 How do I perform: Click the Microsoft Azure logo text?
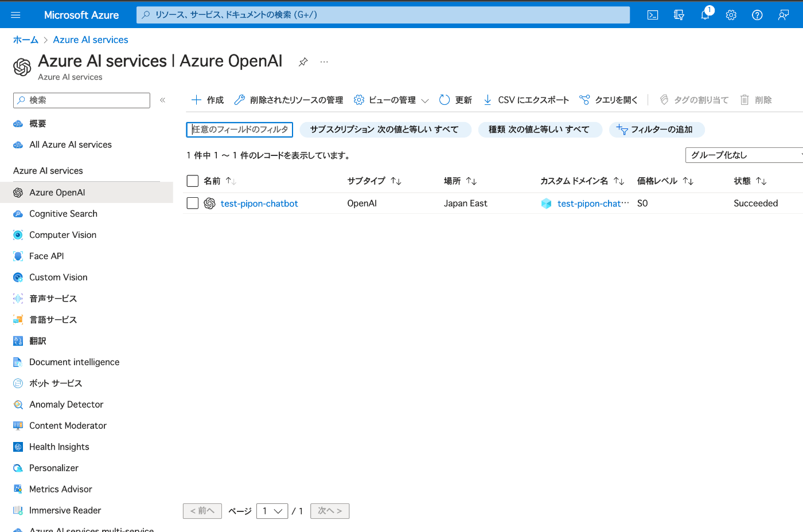(81, 15)
